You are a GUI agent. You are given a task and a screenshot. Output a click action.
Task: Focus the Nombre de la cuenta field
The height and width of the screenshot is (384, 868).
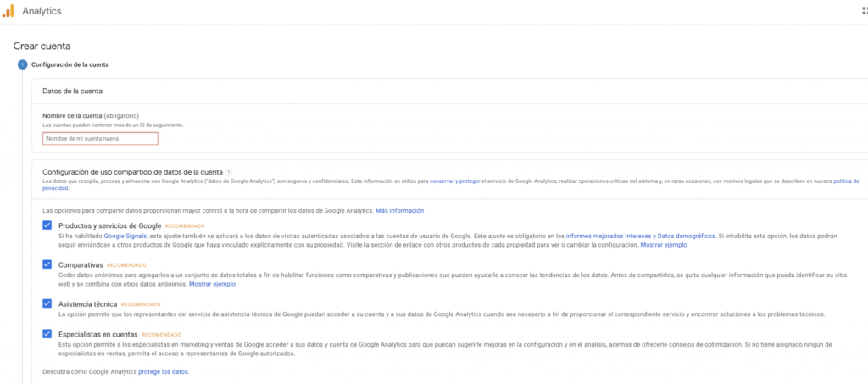[100, 139]
